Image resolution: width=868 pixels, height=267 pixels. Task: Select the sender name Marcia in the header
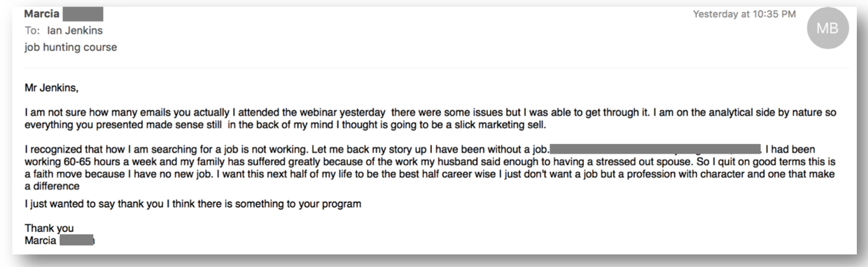41,14
